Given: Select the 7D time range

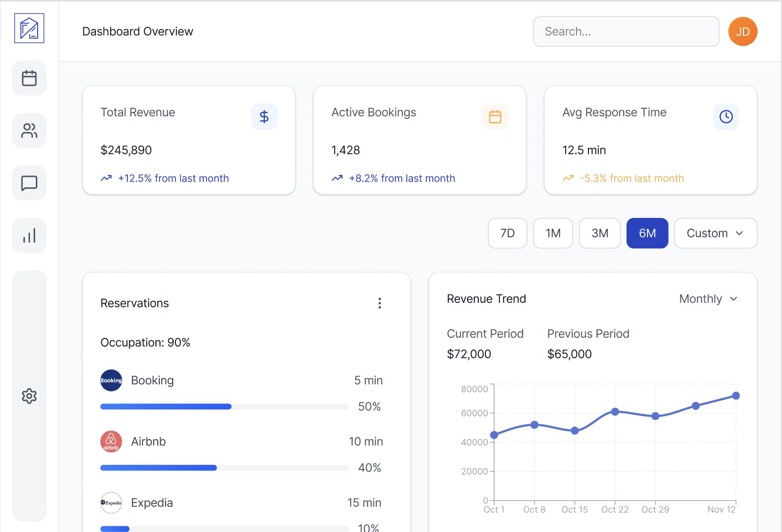Looking at the screenshot, I should [507, 233].
